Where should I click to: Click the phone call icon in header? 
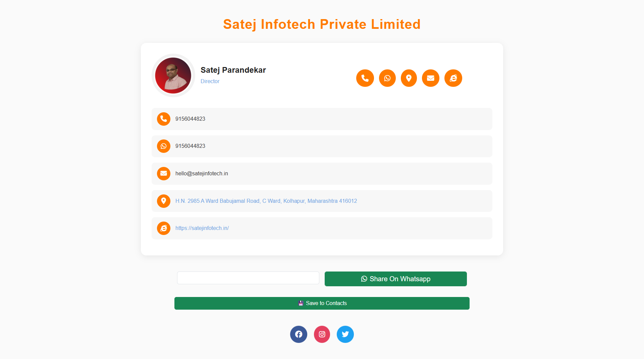[x=365, y=78]
